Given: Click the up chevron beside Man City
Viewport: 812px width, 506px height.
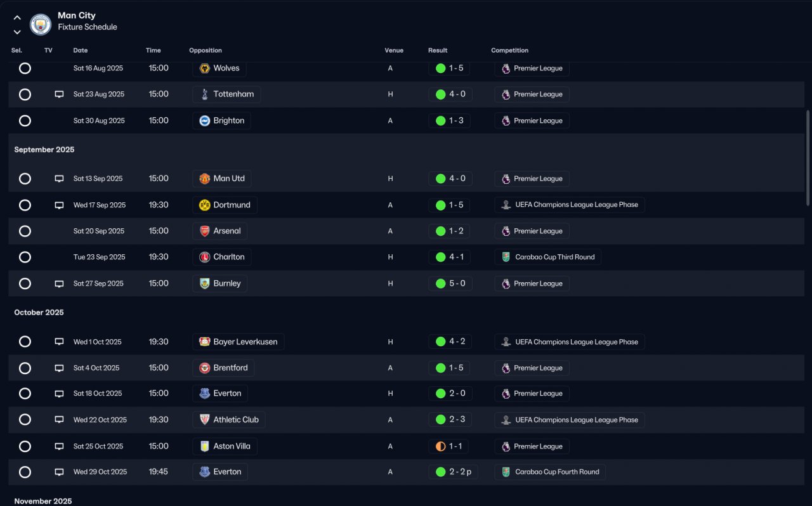Looking at the screenshot, I should coord(17,18).
